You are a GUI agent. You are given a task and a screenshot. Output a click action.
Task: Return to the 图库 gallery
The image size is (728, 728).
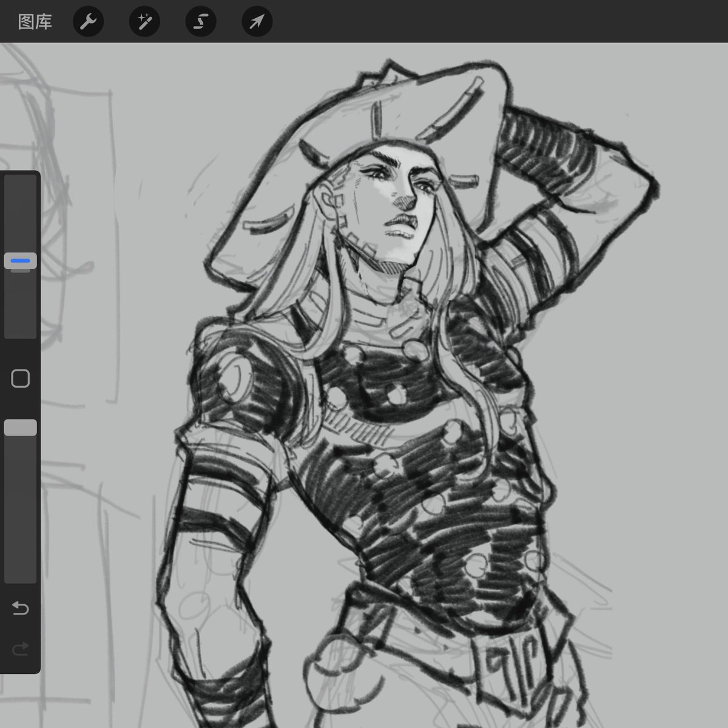pyautogui.click(x=35, y=22)
